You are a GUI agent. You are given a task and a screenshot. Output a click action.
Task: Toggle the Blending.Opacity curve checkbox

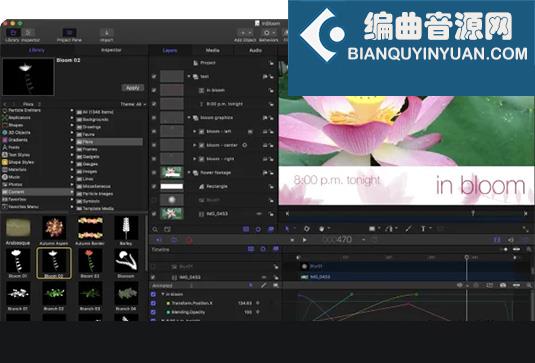coord(153,312)
